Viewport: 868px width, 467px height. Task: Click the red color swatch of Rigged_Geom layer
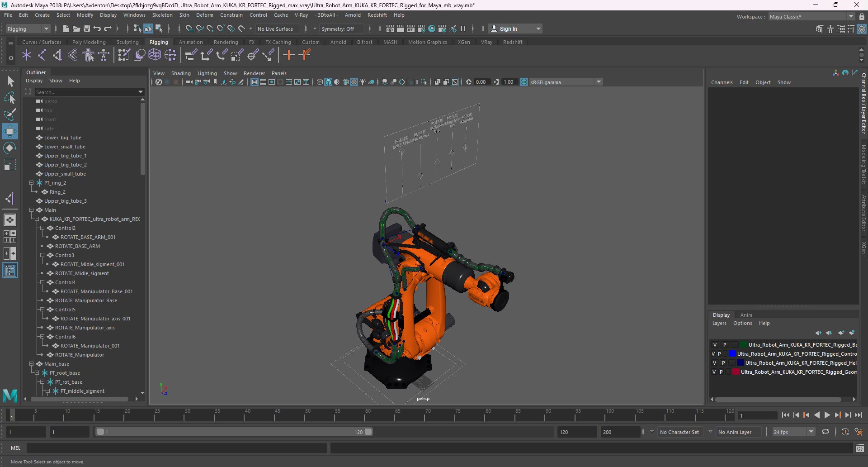point(736,372)
